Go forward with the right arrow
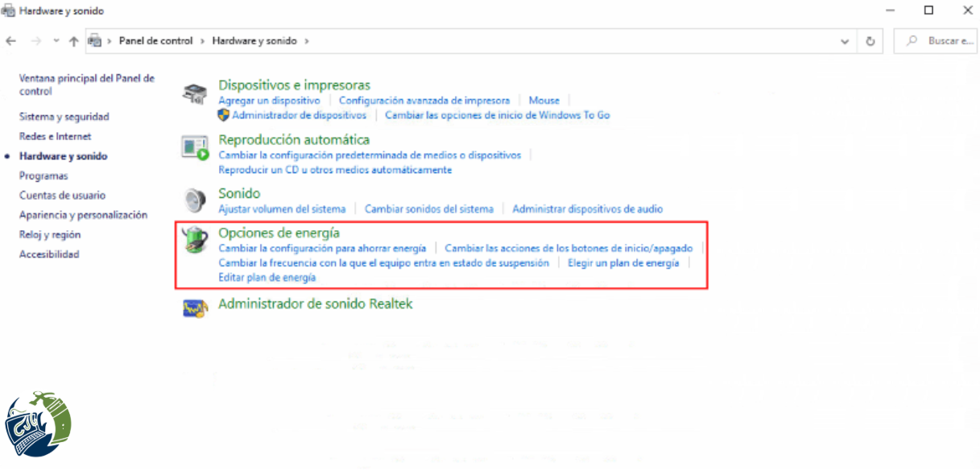This screenshot has height=471, width=980. tap(35, 41)
